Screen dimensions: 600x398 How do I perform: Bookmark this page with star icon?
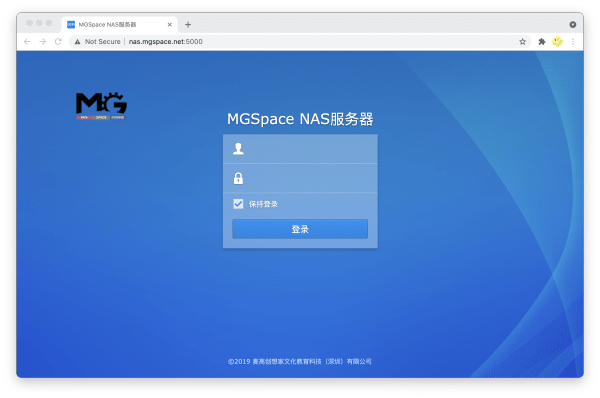coord(522,42)
